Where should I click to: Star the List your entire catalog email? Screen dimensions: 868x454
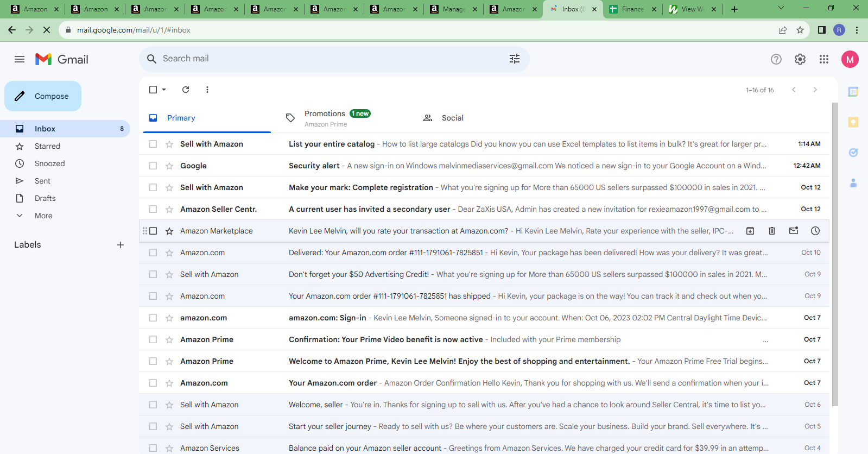click(169, 144)
